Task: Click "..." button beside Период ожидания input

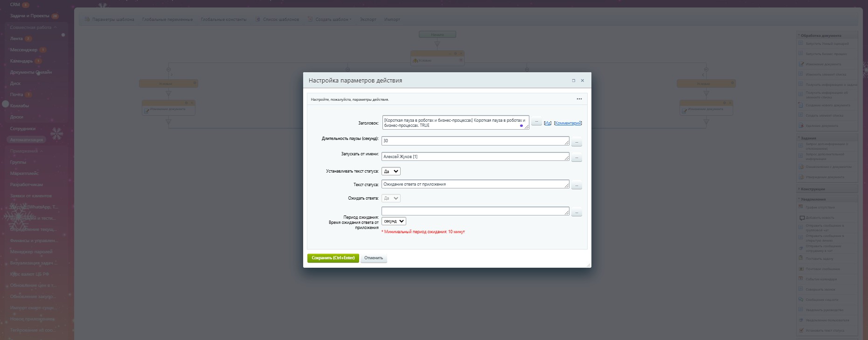Action: 576,212
